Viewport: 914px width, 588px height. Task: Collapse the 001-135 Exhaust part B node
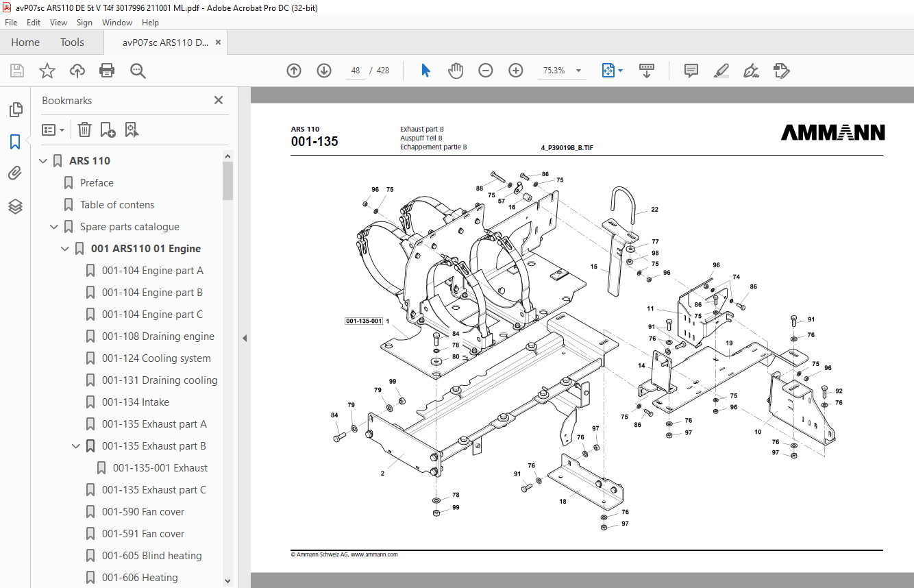76,446
